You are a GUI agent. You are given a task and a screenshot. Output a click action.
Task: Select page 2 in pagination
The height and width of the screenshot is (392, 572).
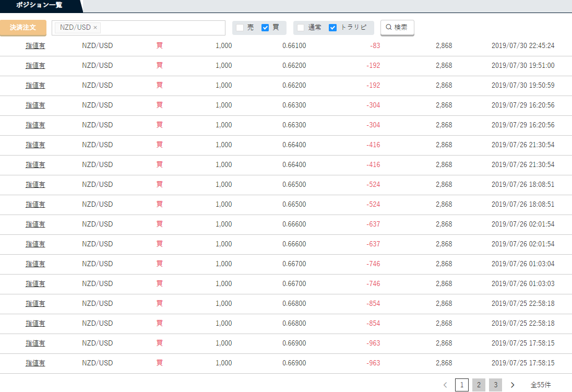pos(479,385)
